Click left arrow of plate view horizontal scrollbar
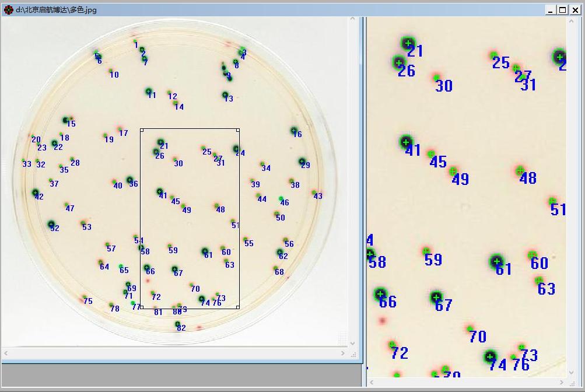Screen dimensions: 585x392 [6, 353]
